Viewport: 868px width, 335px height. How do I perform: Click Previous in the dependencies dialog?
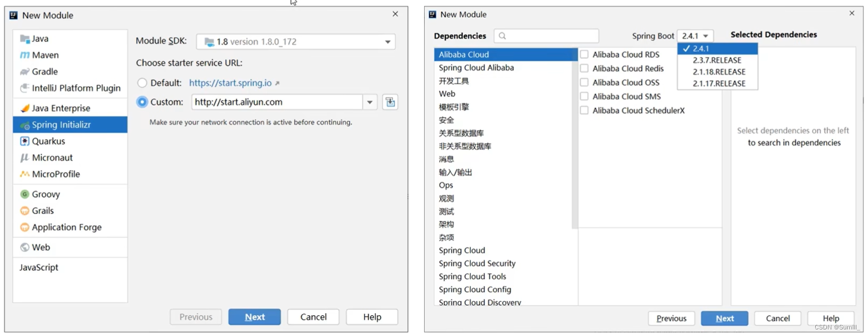click(671, 318)
